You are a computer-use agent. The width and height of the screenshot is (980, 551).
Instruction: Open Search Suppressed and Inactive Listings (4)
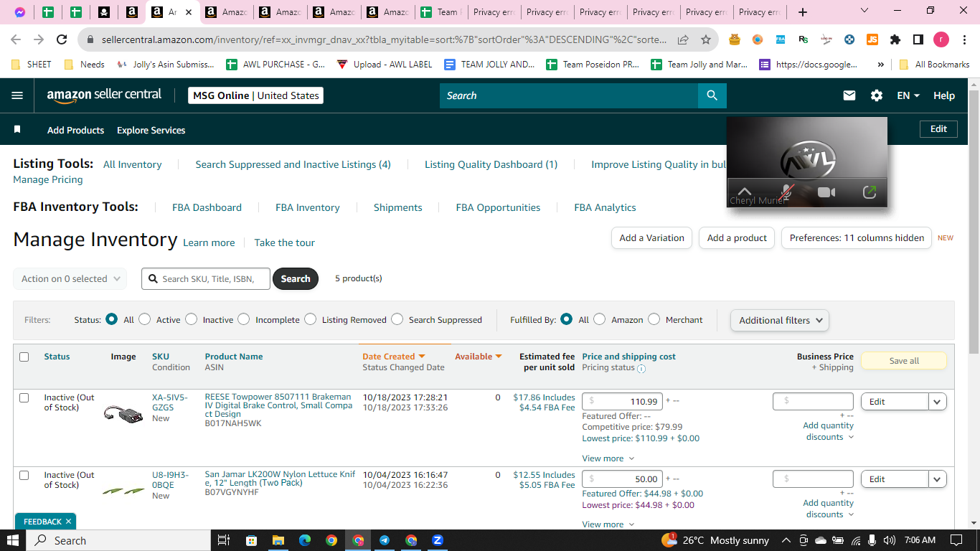293,164
